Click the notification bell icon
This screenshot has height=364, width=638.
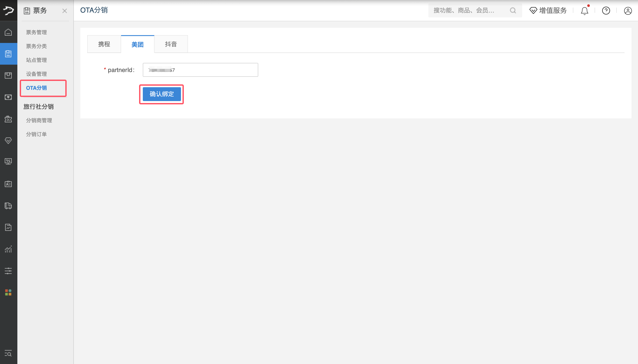tap(584, 11)
